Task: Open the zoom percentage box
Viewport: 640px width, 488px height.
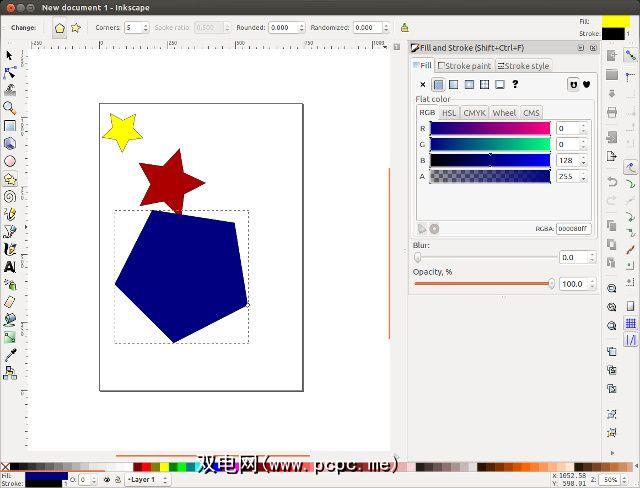Action: 610,480
